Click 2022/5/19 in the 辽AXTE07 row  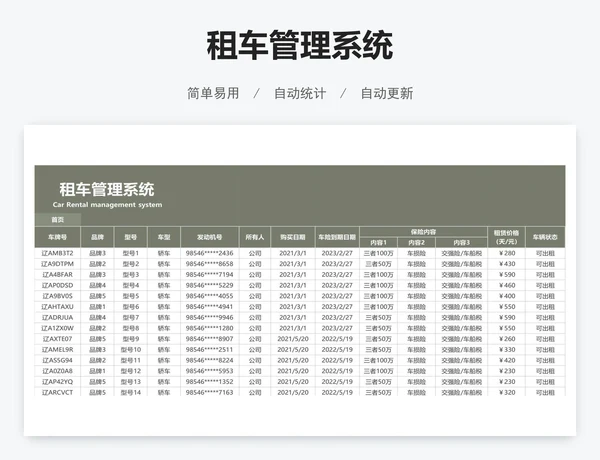tap(337, 339)
